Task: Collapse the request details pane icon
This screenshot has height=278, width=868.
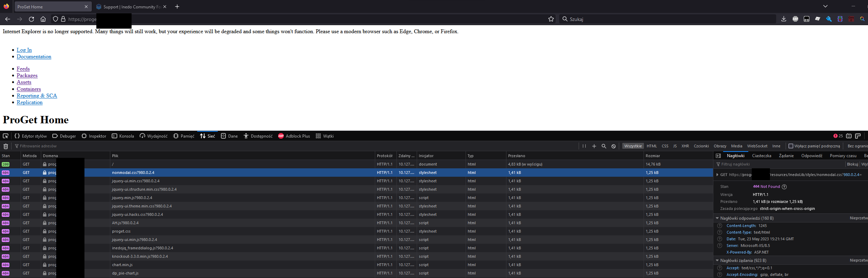Action: (x=718, y=156)
